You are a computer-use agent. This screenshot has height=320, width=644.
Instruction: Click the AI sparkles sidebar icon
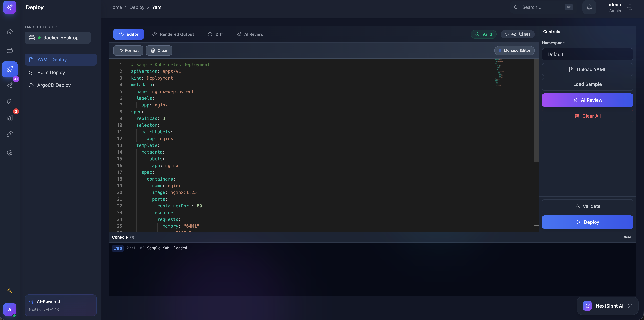[10, 85]
